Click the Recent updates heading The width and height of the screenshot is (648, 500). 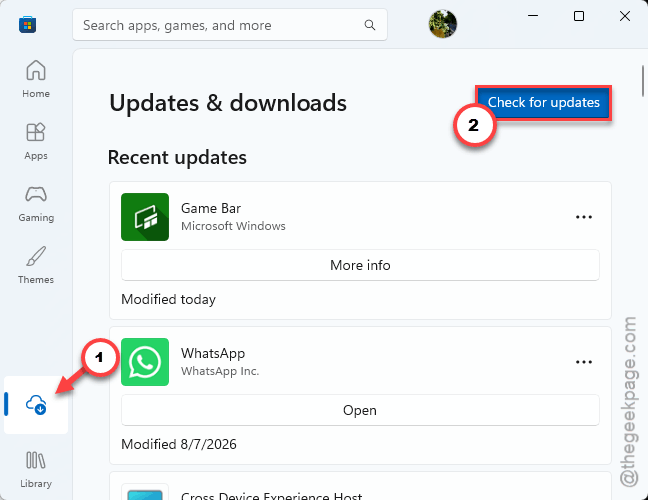coord(177,157)
